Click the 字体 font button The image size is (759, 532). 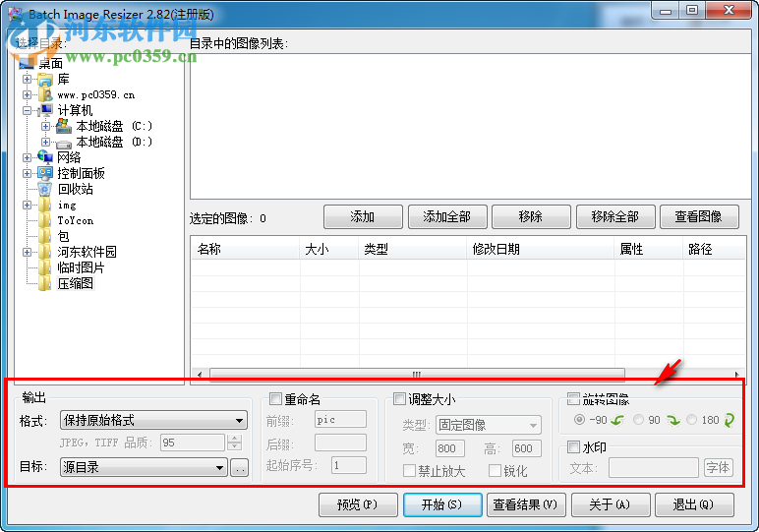coord(719,468)
